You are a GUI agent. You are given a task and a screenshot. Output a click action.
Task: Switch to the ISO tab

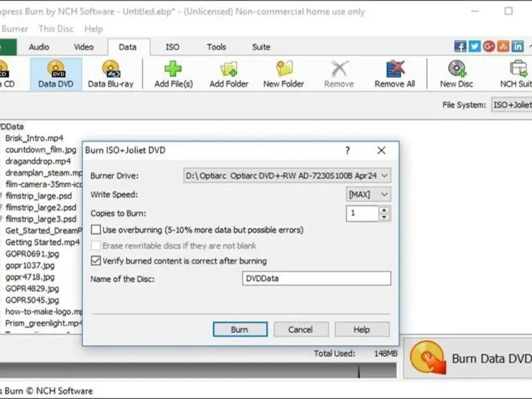pos(172,47)
